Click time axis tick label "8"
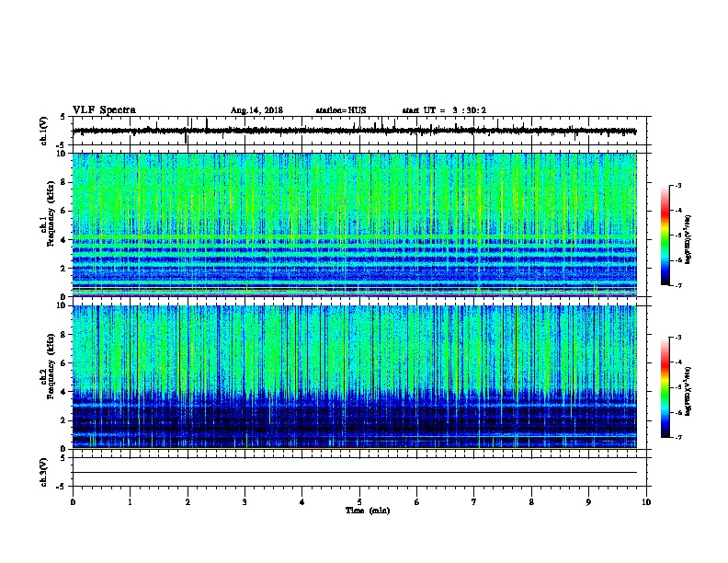 [x=531, y=502]
